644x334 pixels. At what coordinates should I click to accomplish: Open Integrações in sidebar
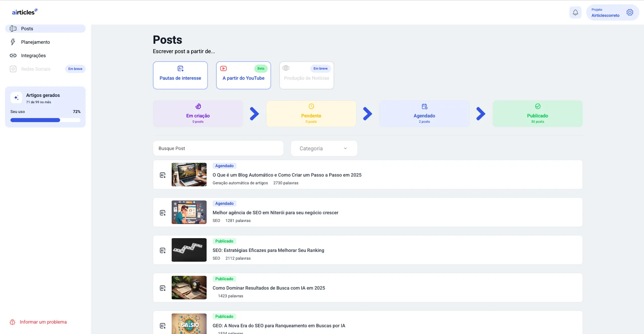(x=45, y=55)
